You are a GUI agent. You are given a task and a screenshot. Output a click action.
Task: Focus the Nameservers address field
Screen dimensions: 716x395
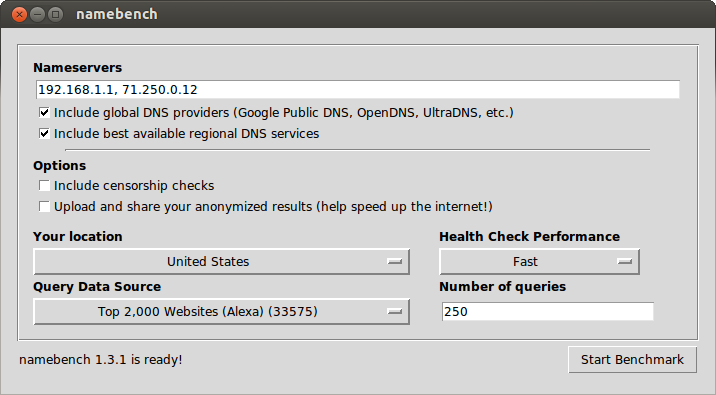coord(358,90)
